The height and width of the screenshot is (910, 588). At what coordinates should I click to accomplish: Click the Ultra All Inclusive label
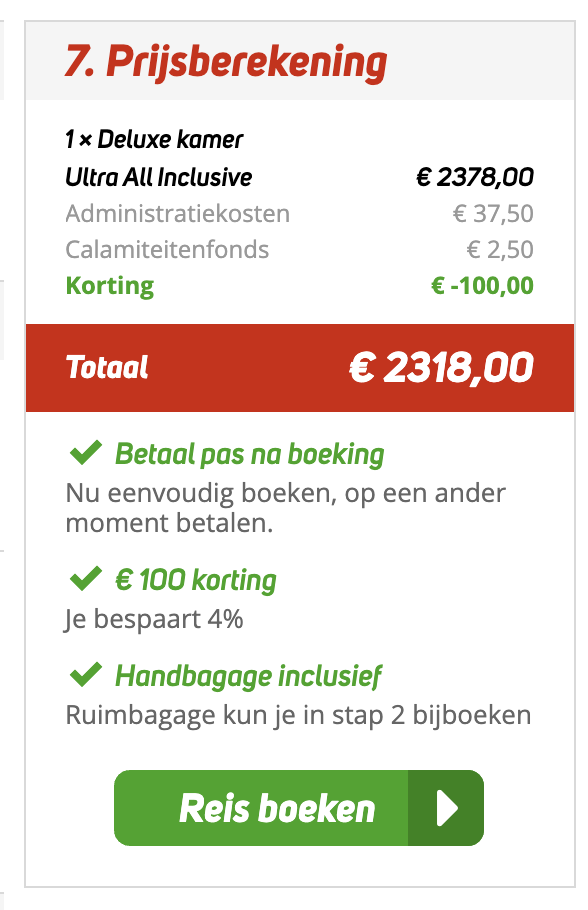click(x=158, y=177)
